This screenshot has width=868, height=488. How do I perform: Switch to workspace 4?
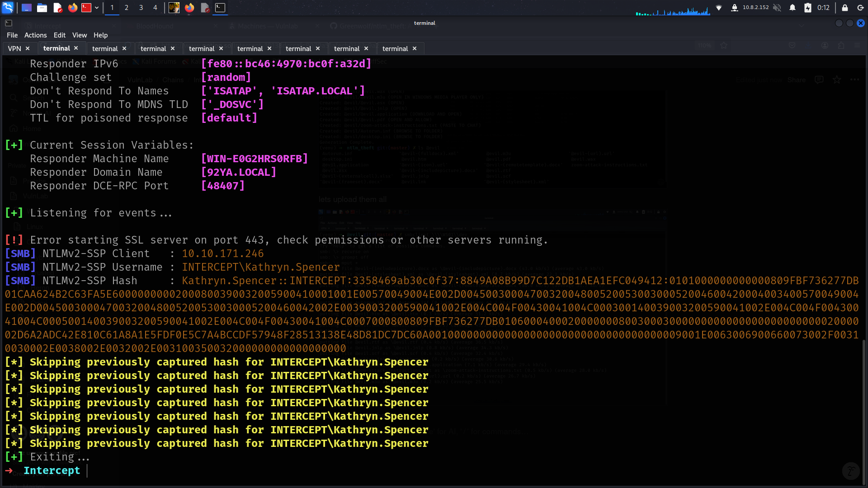[x=155, y=8]
